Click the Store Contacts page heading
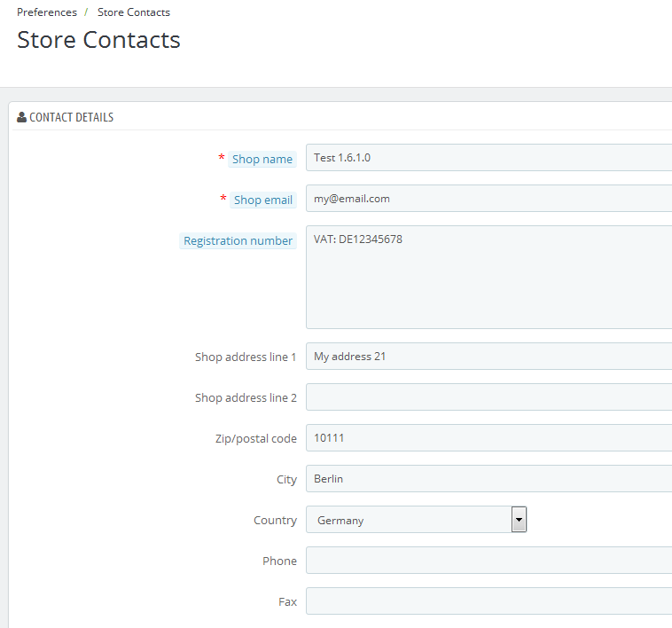 click(x=98, y=40)
